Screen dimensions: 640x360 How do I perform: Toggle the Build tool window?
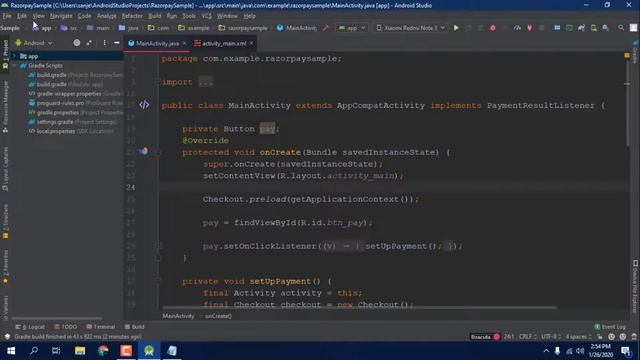coord(134,327)
